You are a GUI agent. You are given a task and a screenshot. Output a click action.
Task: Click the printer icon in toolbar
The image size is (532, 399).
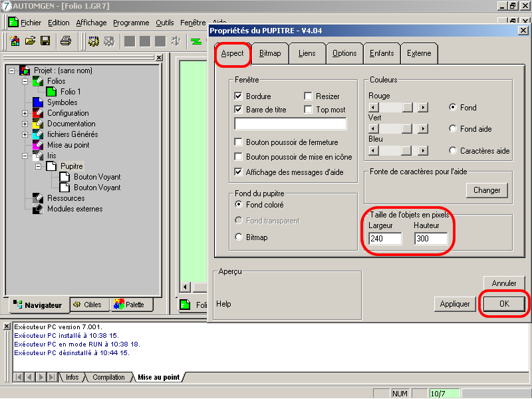click(x=65, y=41)
